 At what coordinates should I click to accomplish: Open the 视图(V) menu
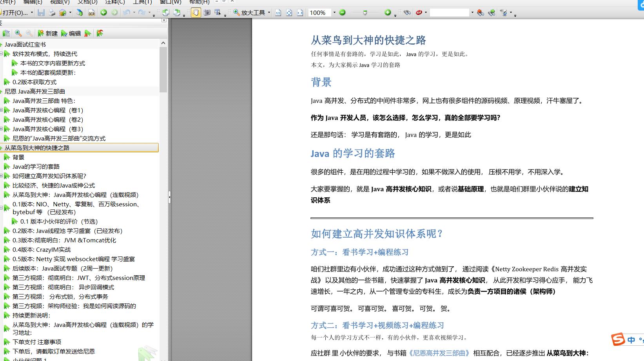coord(60,2)
